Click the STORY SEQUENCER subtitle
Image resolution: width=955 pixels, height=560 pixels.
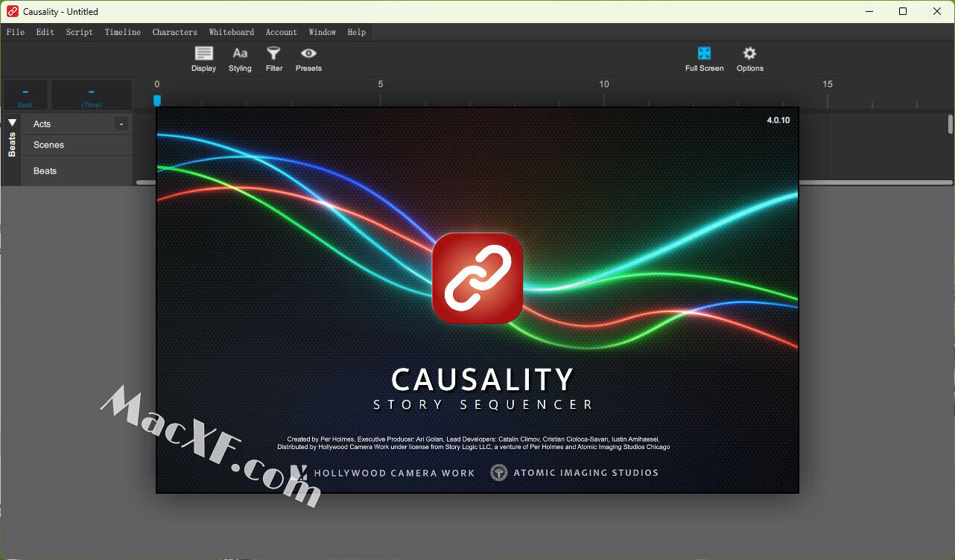[x=483, y=405]
